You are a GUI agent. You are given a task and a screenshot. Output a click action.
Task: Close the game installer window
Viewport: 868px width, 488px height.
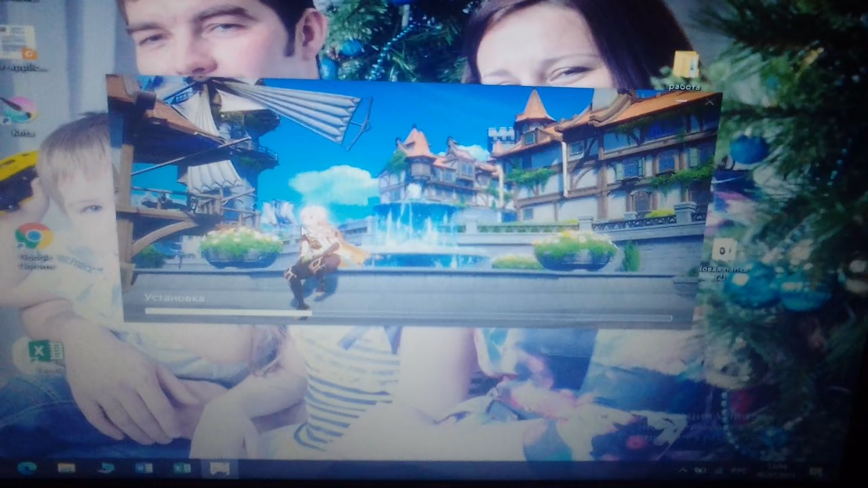pos(709,102)
